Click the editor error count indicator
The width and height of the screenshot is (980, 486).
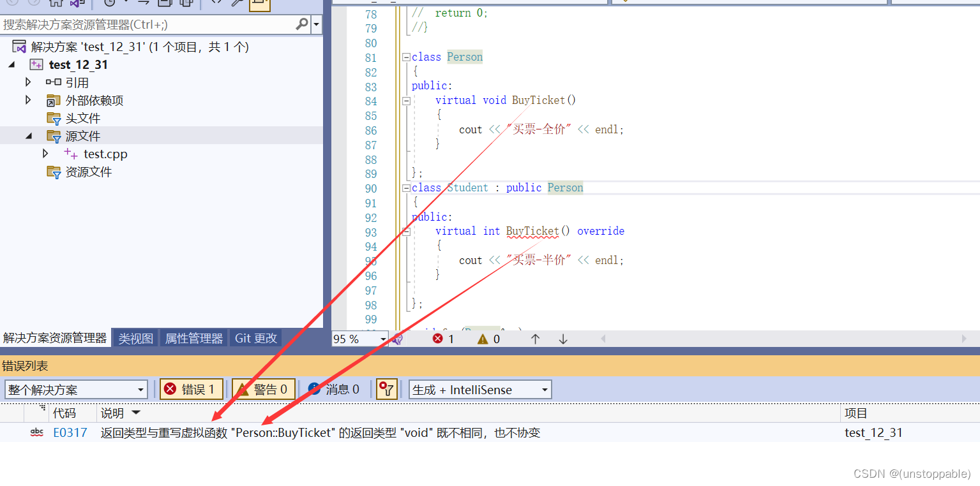click(443, 339)
